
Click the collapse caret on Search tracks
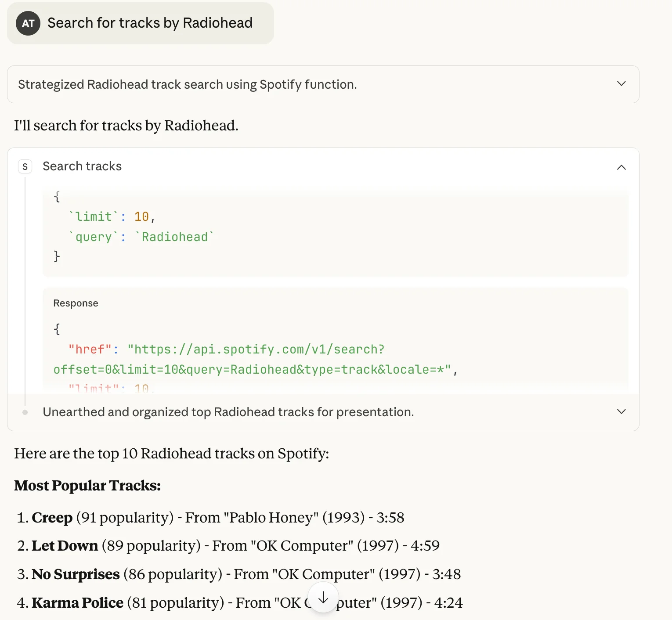click(x=621, y=167)
